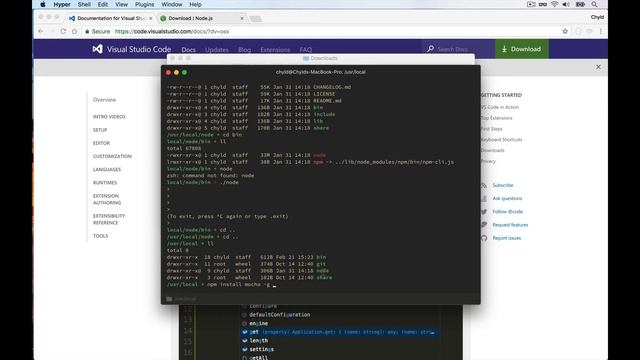This screenshot has height=360, width=640.
Task: Click the browser address bar URL
Action: (172, 31)
